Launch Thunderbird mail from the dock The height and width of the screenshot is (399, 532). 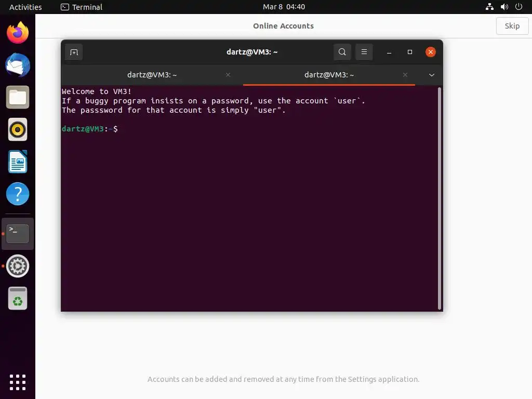pos(18,65)
